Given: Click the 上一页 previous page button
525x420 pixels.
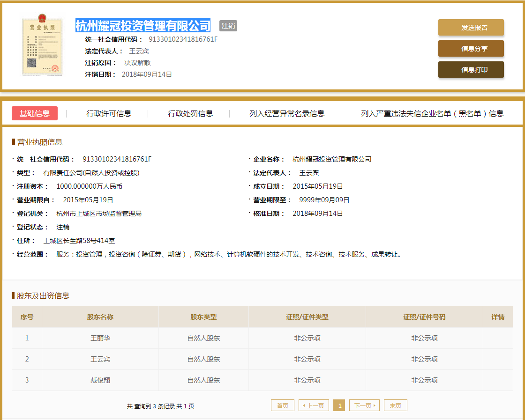Looking at the screenshot, I should pos(314,405).
